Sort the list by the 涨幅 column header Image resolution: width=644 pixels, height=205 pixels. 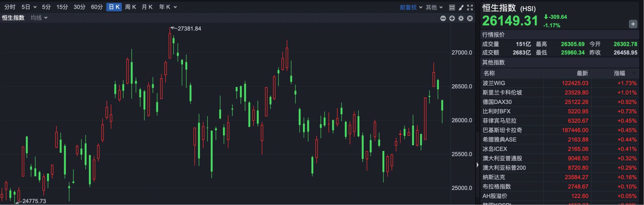[620, 73]
